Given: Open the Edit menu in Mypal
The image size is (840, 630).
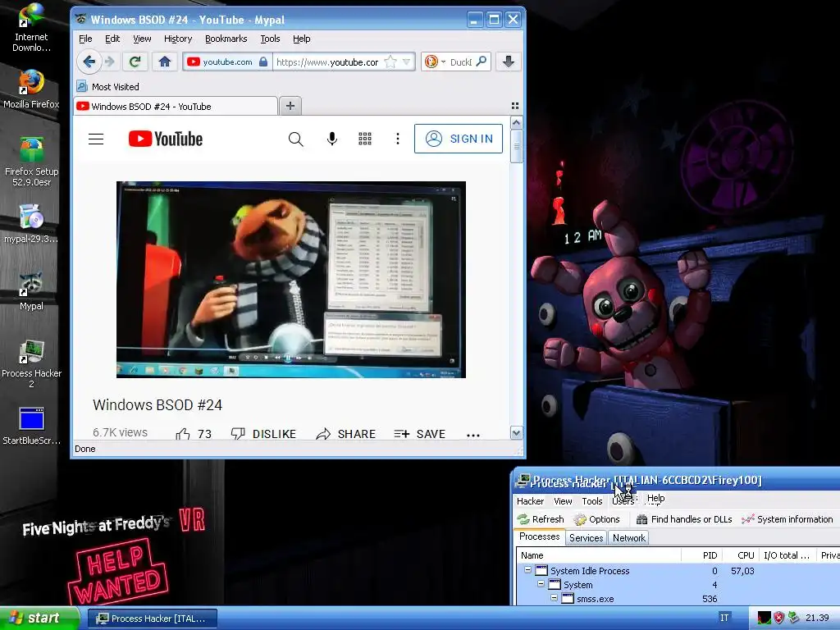Looking at the screenshot, I should 112,39.
